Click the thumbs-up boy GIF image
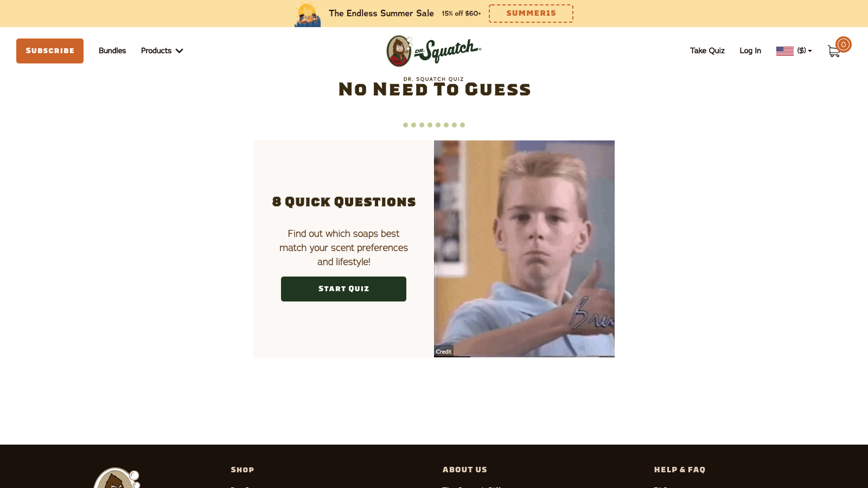The image size is (868, 488). [524, 248]
